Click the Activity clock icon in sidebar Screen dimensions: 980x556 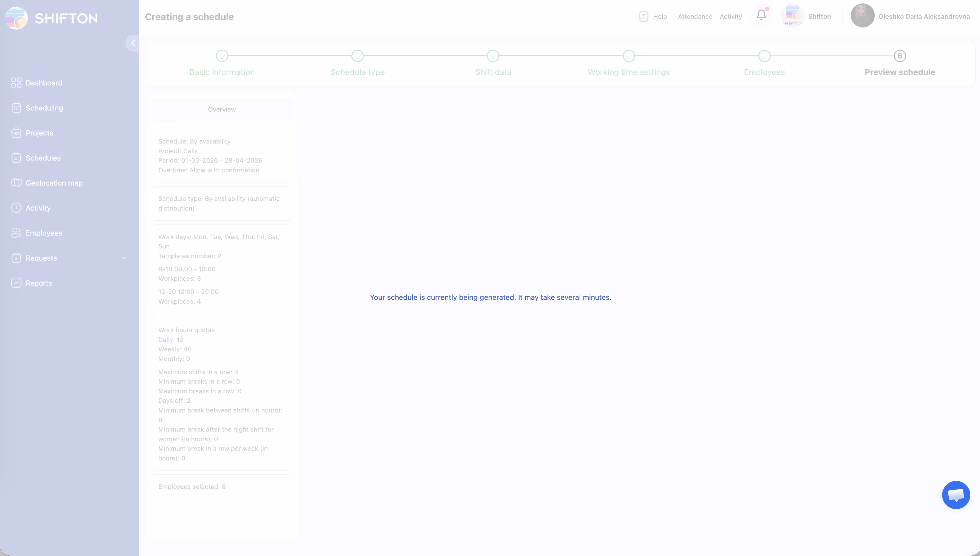click(x=16, y=208)
